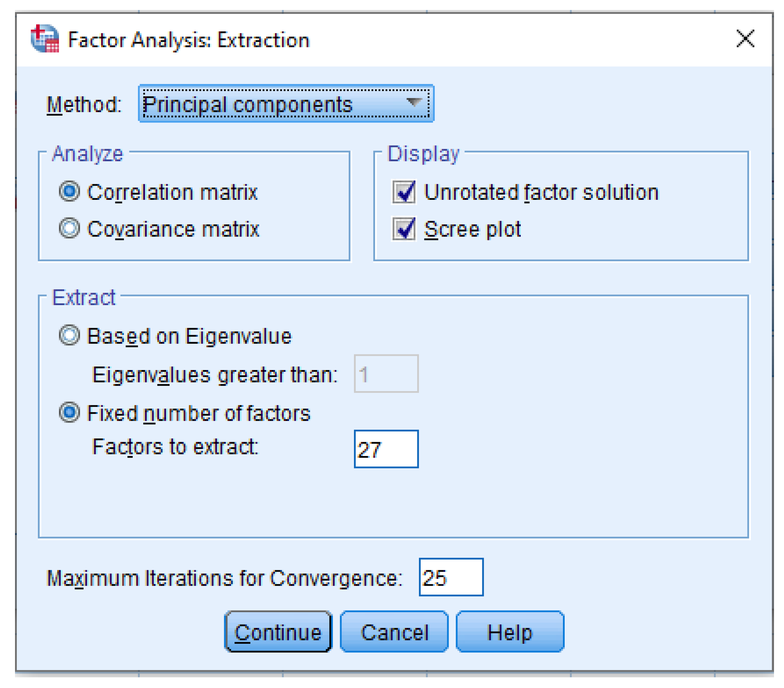Close the Extraction dialog with X

(x=745, y=39)
